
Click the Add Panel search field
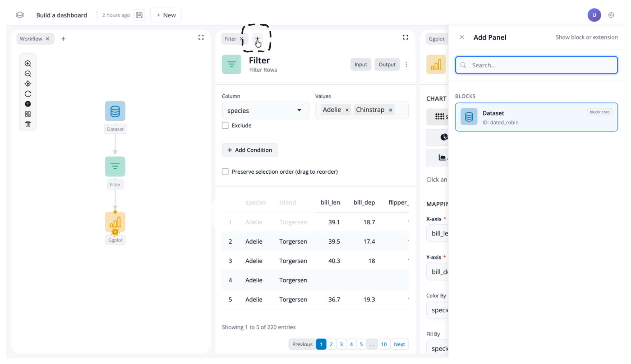pyautogui.click(x=537, y=65)
